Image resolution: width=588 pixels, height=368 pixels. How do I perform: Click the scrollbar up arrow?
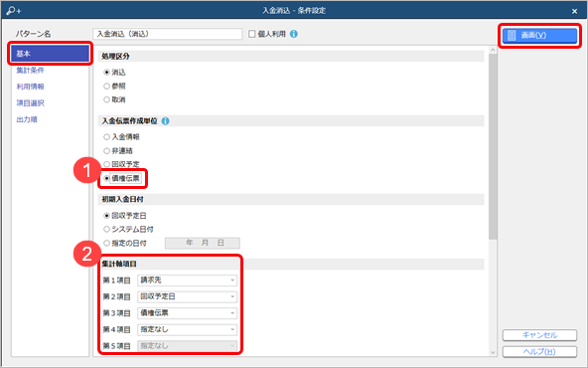(493, 50)
